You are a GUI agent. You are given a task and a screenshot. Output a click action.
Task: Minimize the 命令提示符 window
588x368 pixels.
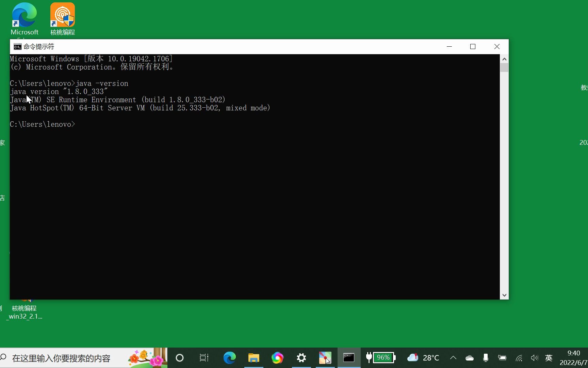coord(450,47)
